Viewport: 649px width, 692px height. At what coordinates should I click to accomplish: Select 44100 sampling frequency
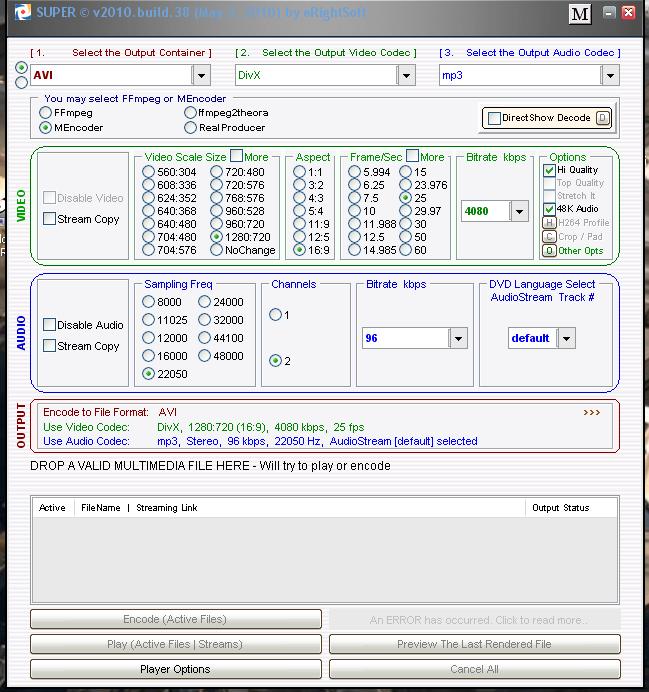coord(205,338)
